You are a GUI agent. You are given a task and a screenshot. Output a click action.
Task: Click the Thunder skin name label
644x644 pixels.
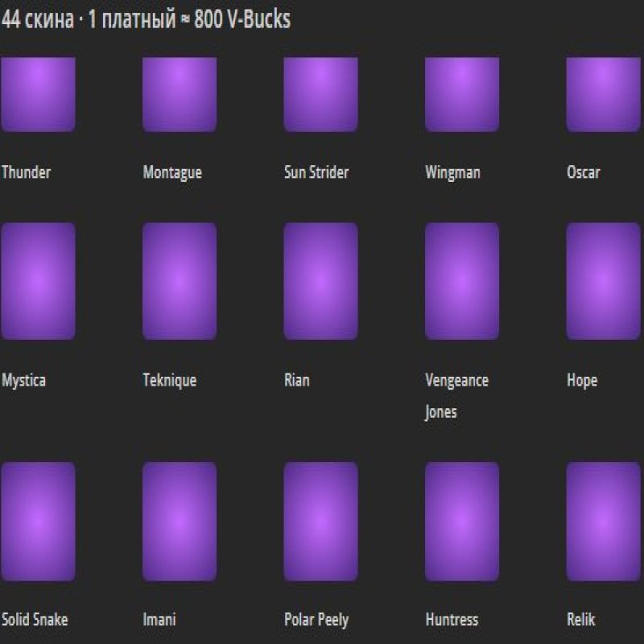28,171
